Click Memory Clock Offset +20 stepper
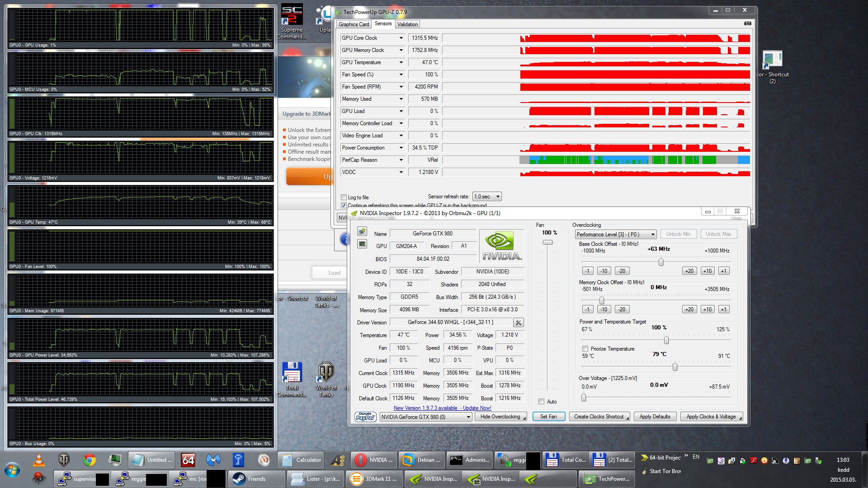This screenshot has height=488, width=868. (689, 310)
